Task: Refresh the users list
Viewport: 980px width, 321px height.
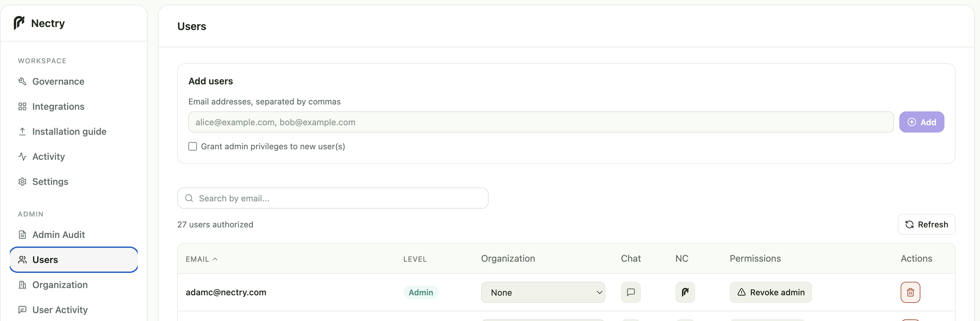Action: [x=926, y=225]
